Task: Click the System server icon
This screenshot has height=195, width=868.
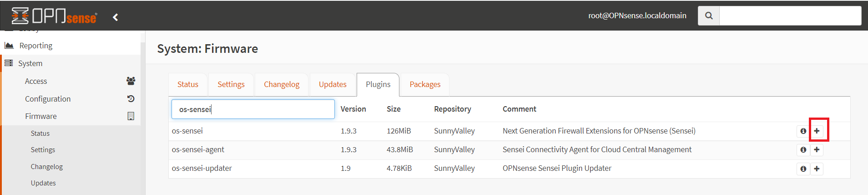Action: click(x=9, y=63)
